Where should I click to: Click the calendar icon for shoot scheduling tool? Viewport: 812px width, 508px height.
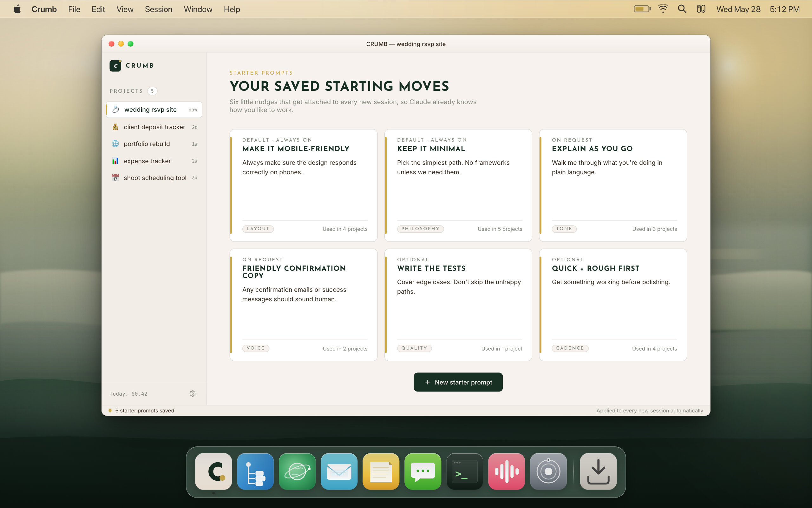[115, 178]
